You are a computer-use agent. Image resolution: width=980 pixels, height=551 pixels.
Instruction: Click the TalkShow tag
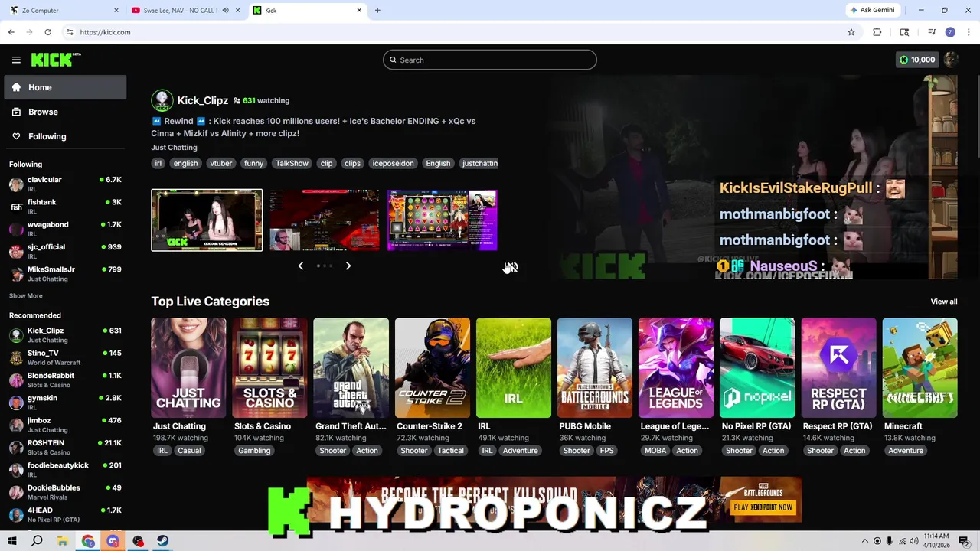click(x=292, y=163)
